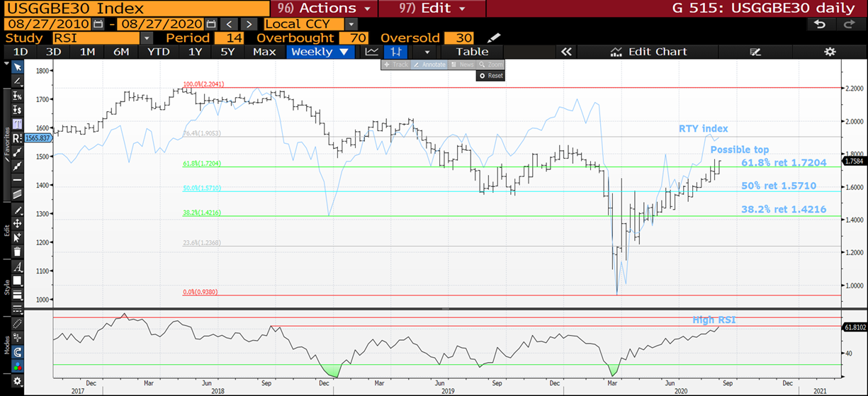The image size is (868, 396).
Task: Toggle Track mode
Action: [396, 64]
